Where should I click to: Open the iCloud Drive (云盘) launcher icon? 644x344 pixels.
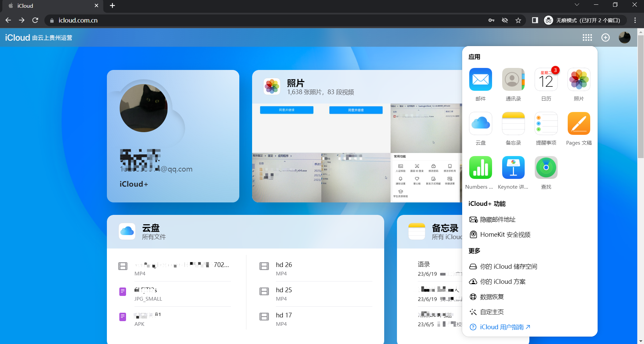[x=480, y=123]
